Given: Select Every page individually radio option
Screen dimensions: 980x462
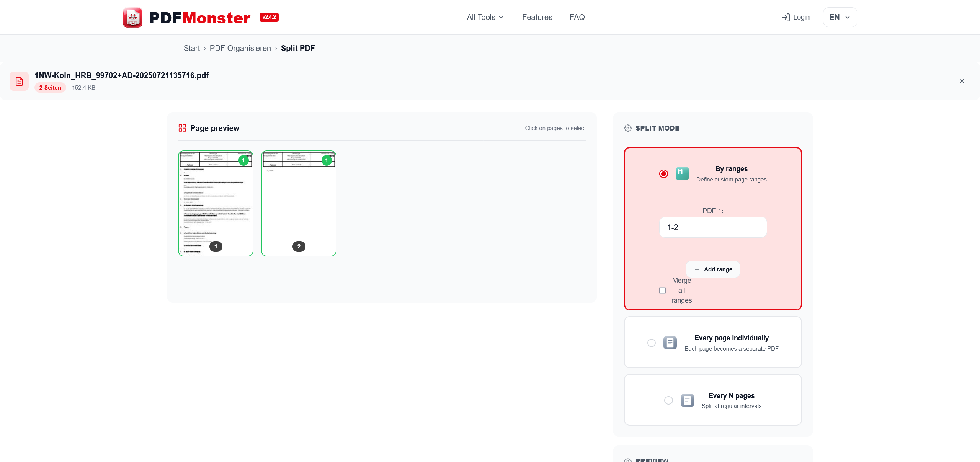Looking at the screenshot, I should pos(652,343).
